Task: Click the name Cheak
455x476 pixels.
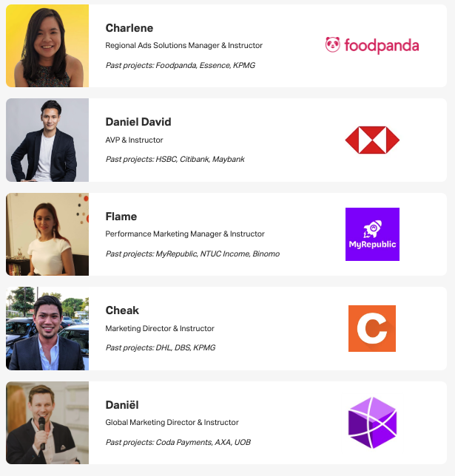Action: coord(122,310)
